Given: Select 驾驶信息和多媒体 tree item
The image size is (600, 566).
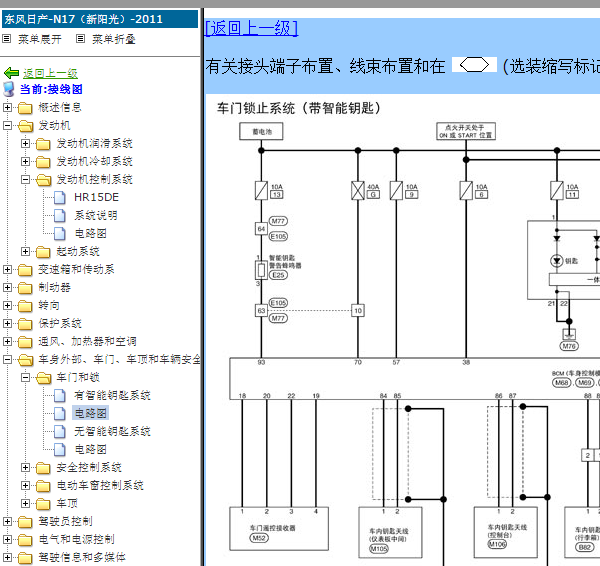Looking at the screenshot, I should pyautogui.click(x=82, y=557).
